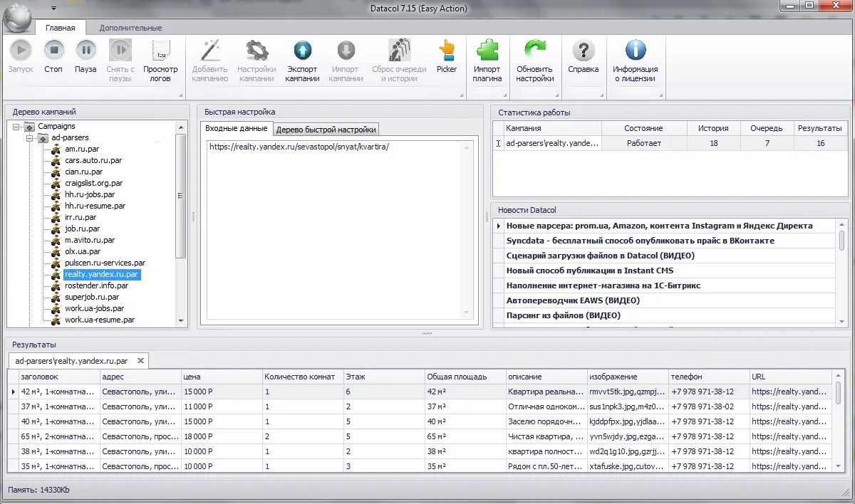This screenshot has height=504, width=855.
Task: Select work.ua-resume.par campaign
Action: 100,320
